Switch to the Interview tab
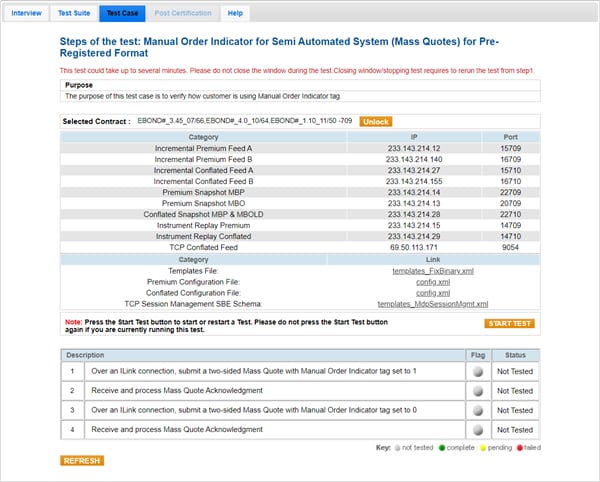Screen dimensions: 600x482 tap(26, 13)
